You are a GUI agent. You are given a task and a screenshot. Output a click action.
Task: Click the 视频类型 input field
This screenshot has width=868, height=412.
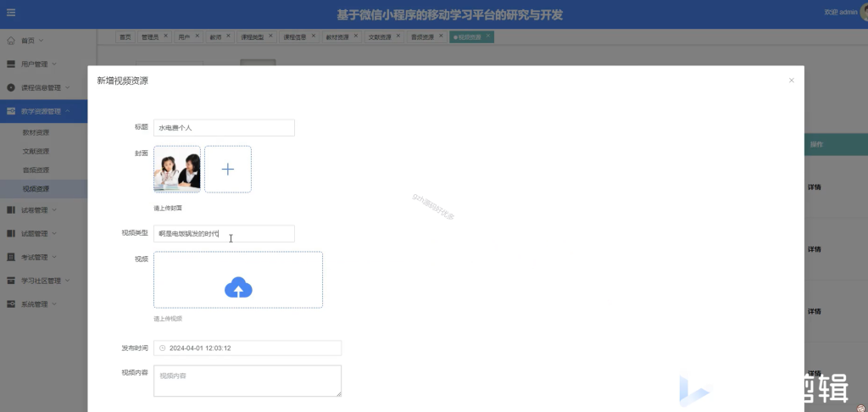point(224,234)
